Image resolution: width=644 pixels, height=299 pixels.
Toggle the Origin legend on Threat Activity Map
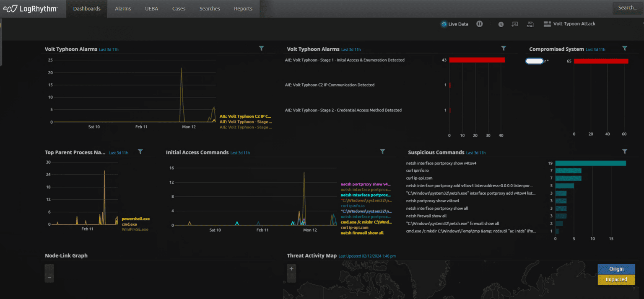(616, 269)
